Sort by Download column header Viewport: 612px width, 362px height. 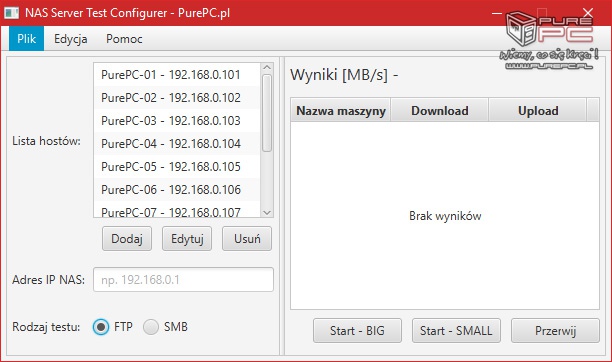(439, 111)
